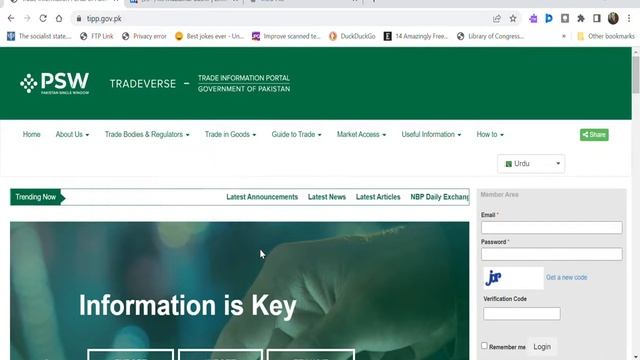
Task: Open 'The socialist state' bookmark
Action: coord(39,36)
